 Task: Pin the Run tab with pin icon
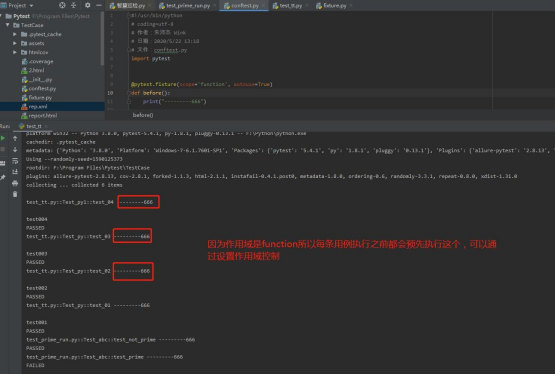(3, 177)
